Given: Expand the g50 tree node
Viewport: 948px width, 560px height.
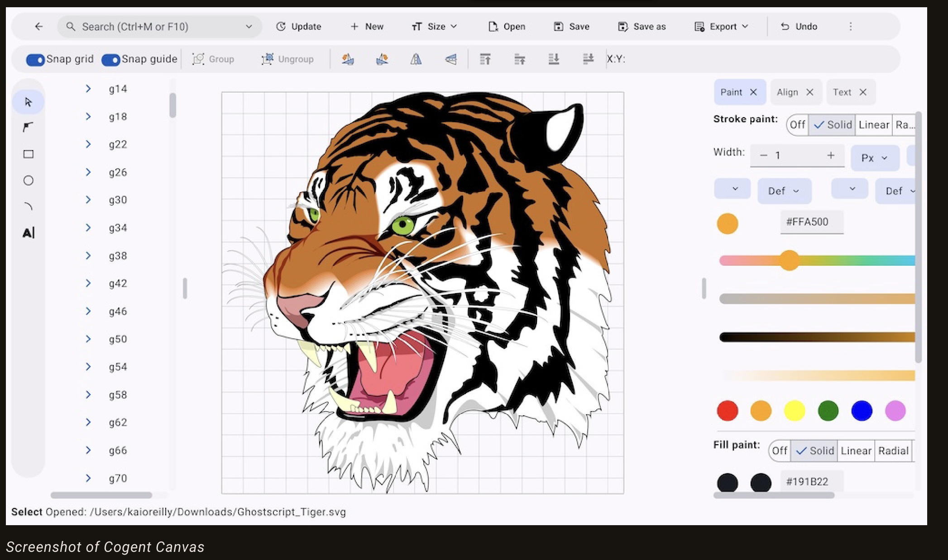Looking at the screenshot, I should [x=88, y=339].
